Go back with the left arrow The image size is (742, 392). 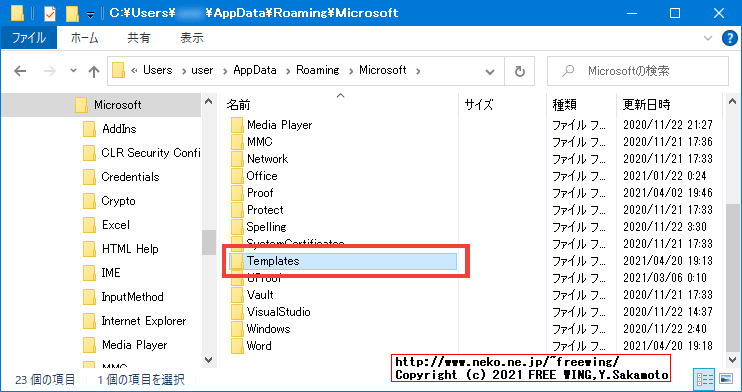click(x=20, y=71)
